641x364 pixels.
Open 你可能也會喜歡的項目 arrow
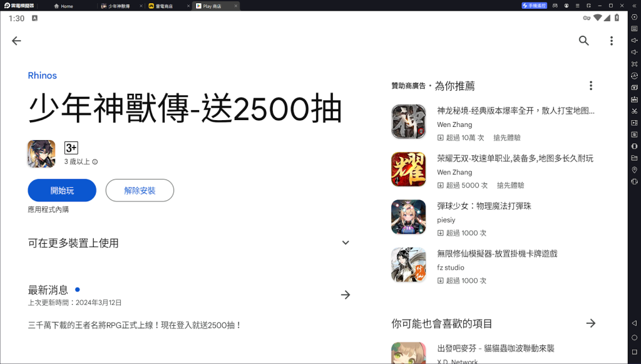pos(591,323)
